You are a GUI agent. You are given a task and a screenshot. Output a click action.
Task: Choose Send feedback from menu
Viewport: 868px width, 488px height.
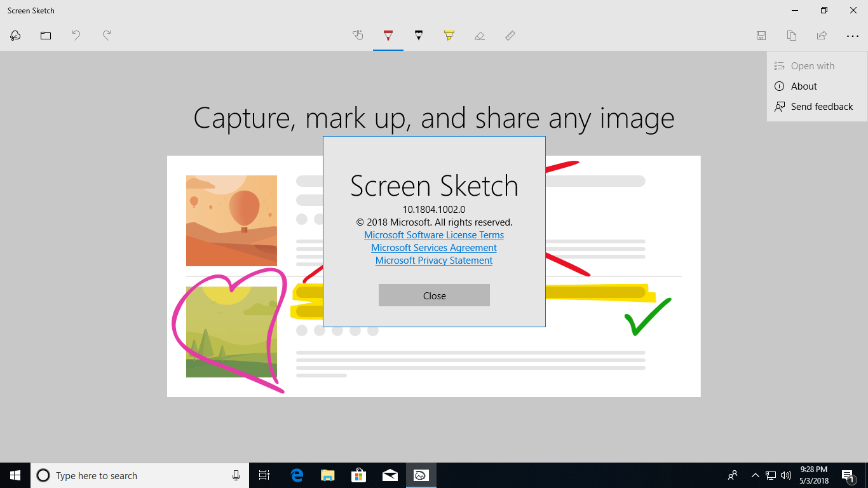click(x=817, y=107)
